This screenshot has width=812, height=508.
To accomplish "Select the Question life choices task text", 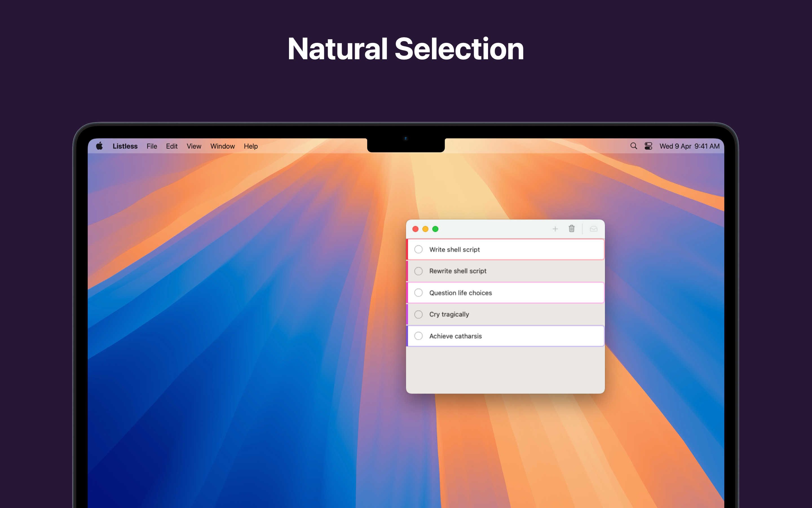I will point(460,293).
